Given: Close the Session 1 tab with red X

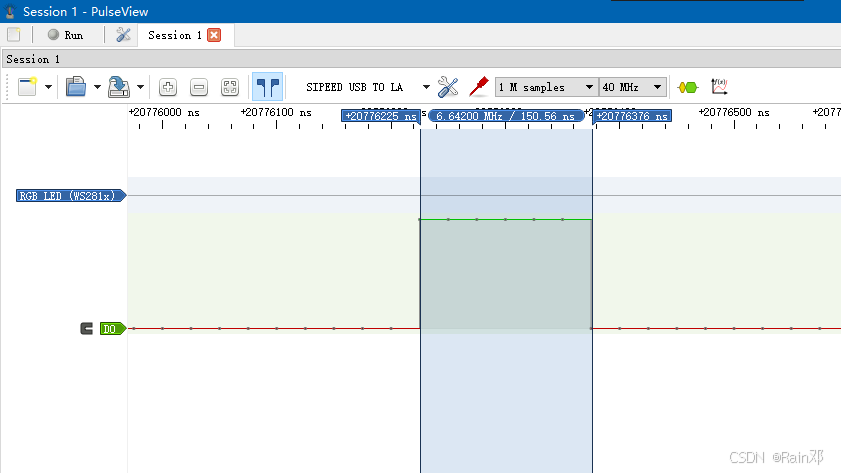Looking at the screenshot, I should (x=214, y=35).
